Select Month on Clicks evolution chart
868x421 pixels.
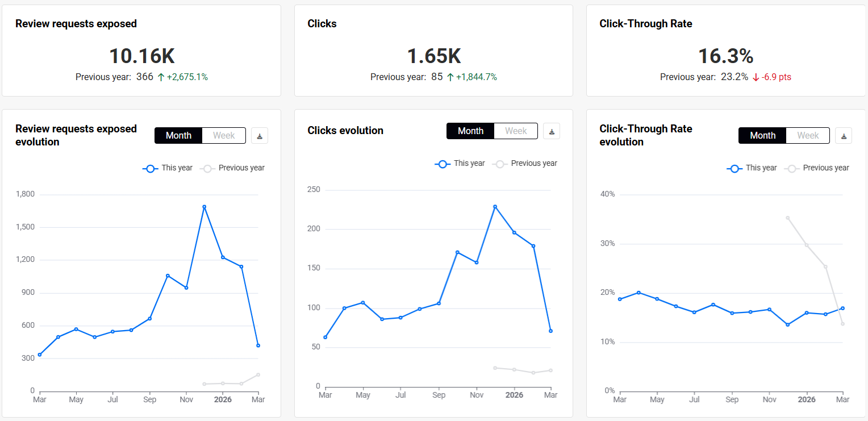click(470, 131)
